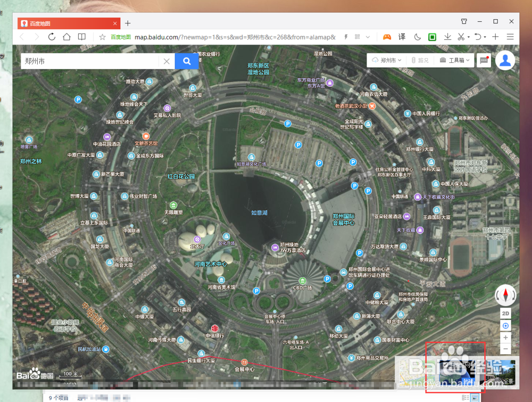Click the 百度地图 site label in address bar
The image size is (532, 402).
pyautogui.click(x=120, y=37)
